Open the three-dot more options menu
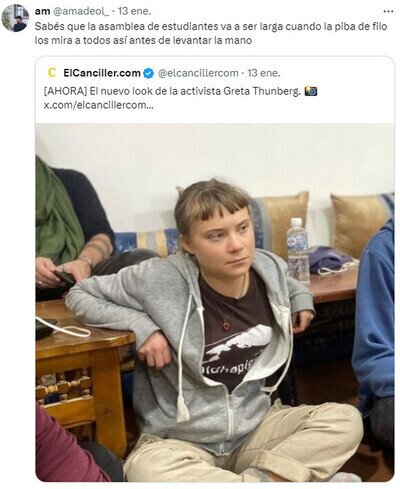The image size is (400, 489). pos(389,11)
